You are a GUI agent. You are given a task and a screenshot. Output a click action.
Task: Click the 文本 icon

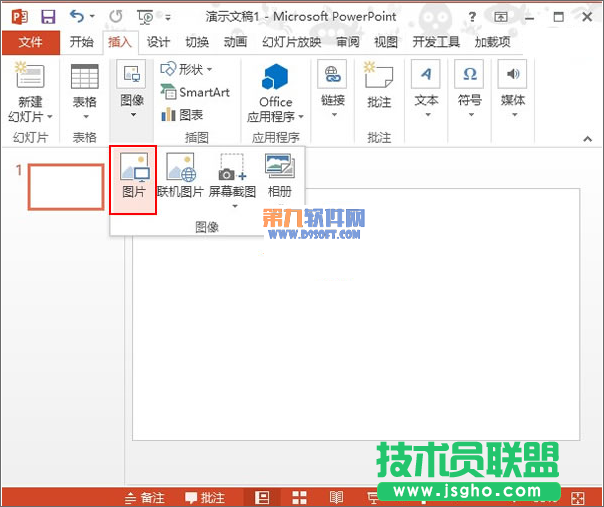[x=426, y=74]
